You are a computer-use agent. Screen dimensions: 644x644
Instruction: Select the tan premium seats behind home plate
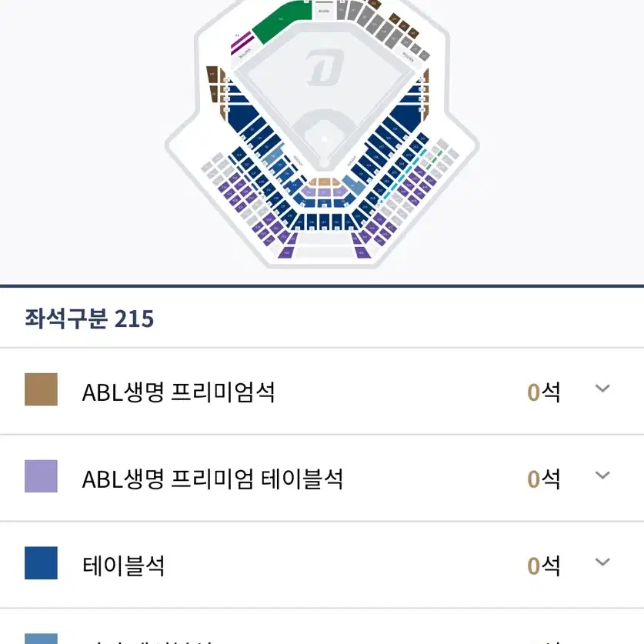click(x=324, y=182)
